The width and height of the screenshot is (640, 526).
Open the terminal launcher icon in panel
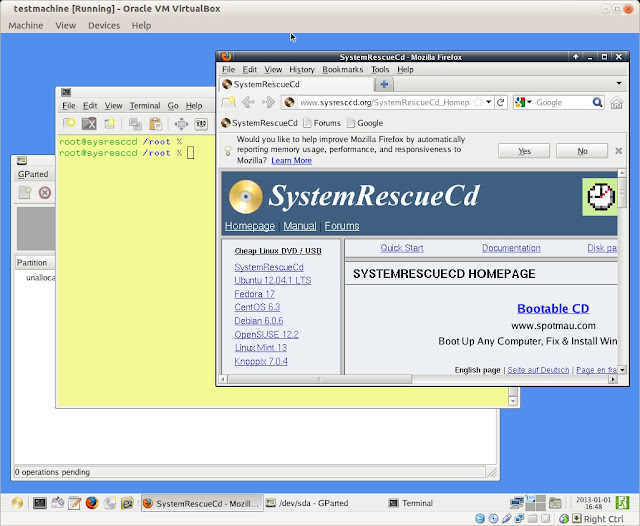tap(40, 503)
